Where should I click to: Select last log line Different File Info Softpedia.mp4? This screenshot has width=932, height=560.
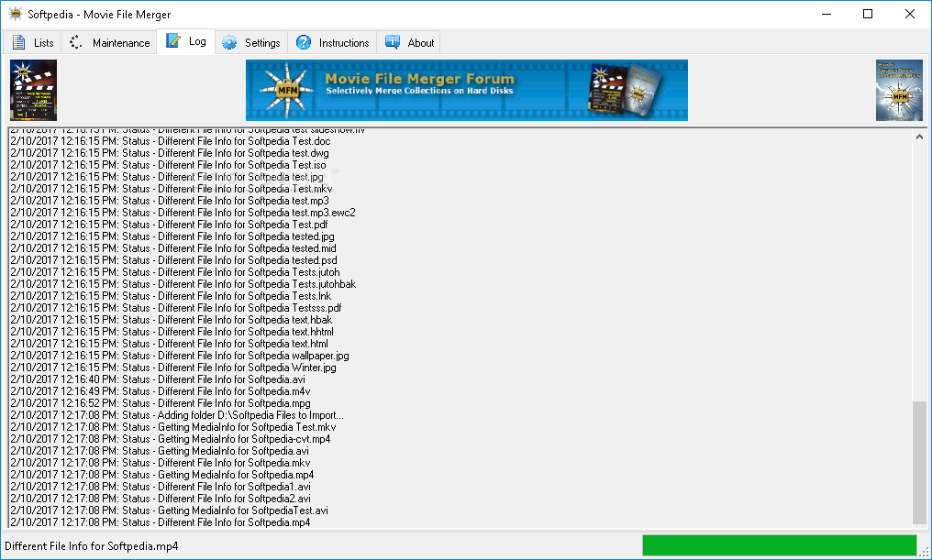[160, 522]
